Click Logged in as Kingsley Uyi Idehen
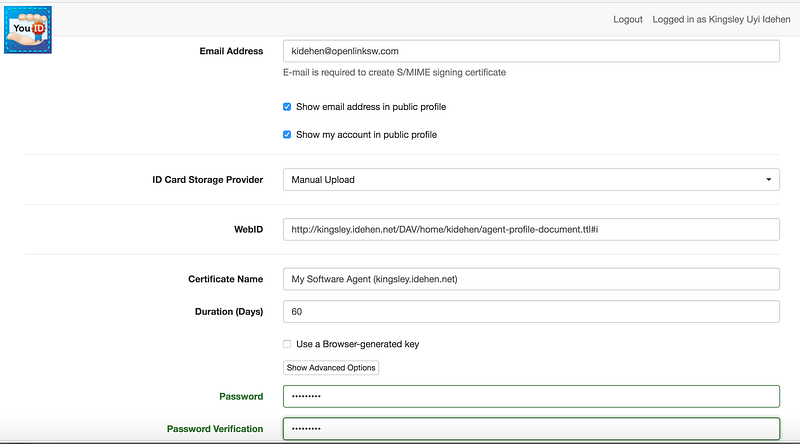The height and width of the screenshot is (444, 800). (x=721, y=19)
